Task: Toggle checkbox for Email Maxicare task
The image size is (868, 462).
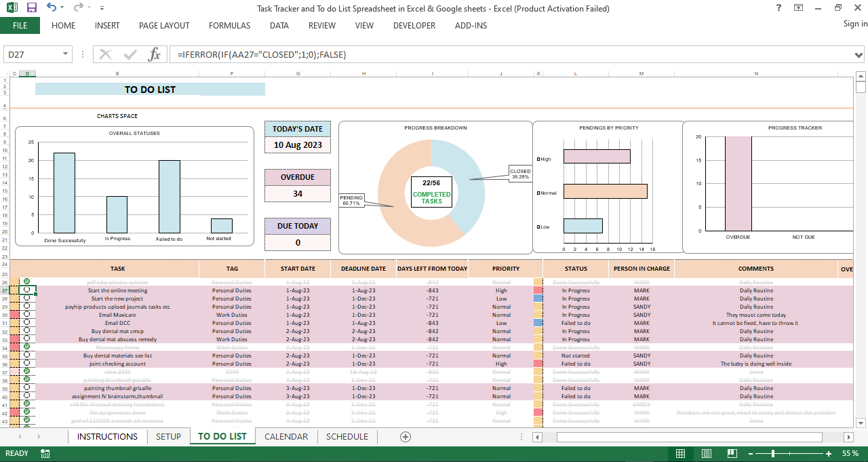Action: point(26,314)
